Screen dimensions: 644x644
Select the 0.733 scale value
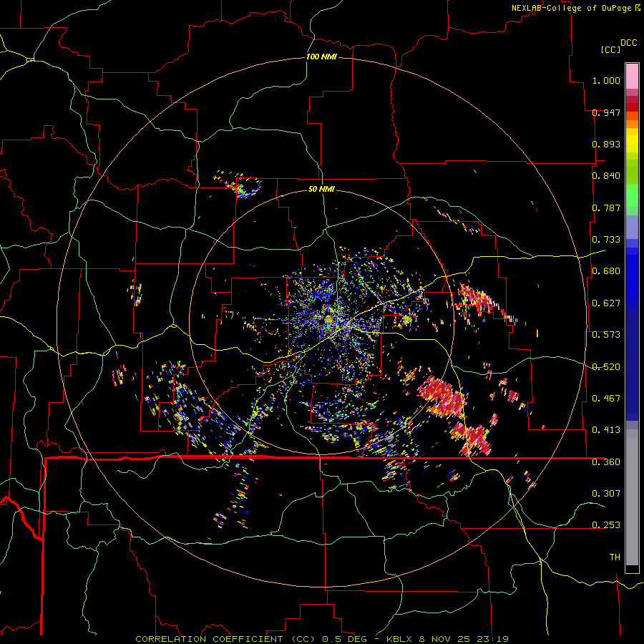[606, 240]
